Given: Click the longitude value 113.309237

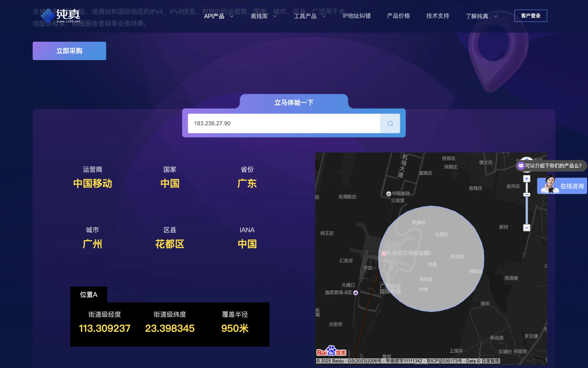Looking at the screenshot, I should click(x=105, y=328).
